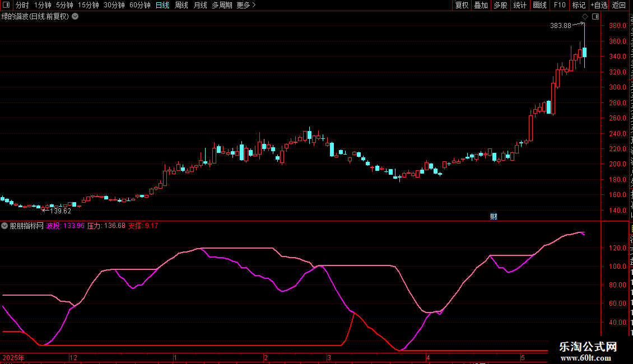Select the 15分钟 period

(88, 5)
